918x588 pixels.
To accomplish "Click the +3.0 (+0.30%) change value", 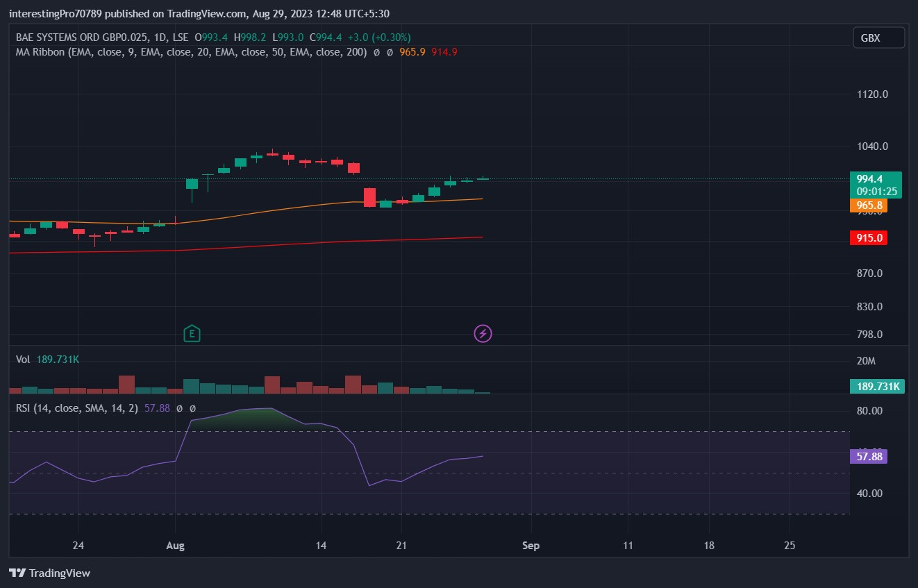I will pos(379,37).
